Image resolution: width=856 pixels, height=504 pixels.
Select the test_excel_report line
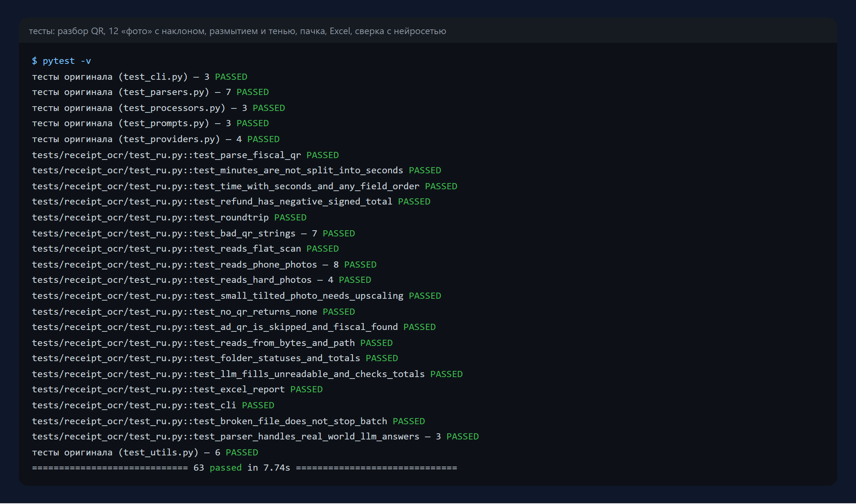(x=177, y=389)
